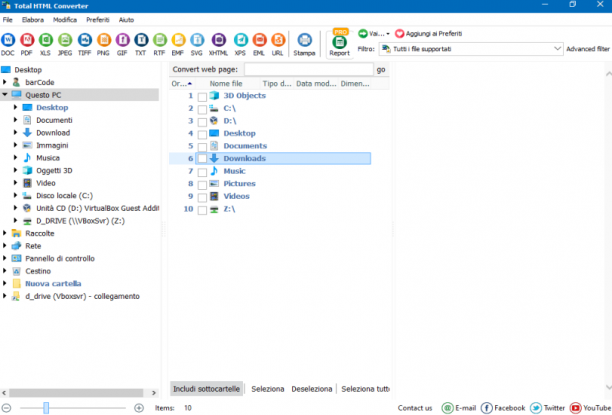Focus the Convert web page field

(x=308, y=69)
